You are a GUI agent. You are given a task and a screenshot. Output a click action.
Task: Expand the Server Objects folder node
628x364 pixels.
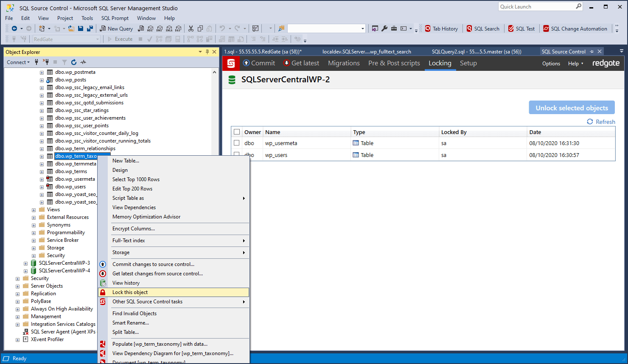(x=18, y=286)
